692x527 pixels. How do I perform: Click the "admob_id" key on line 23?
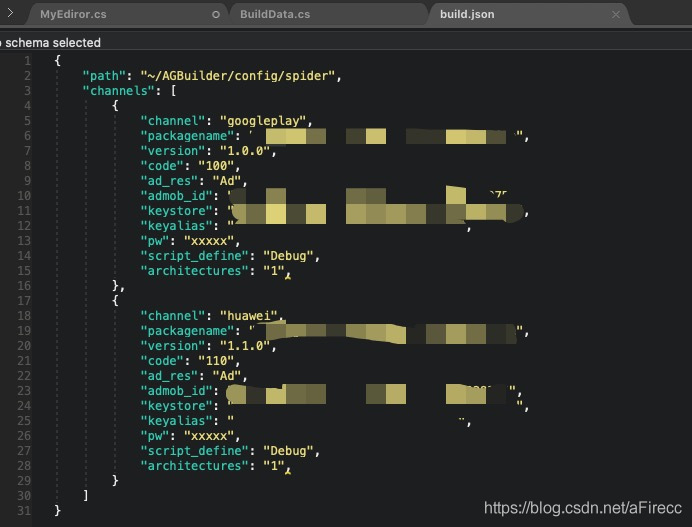click(177, 391)
